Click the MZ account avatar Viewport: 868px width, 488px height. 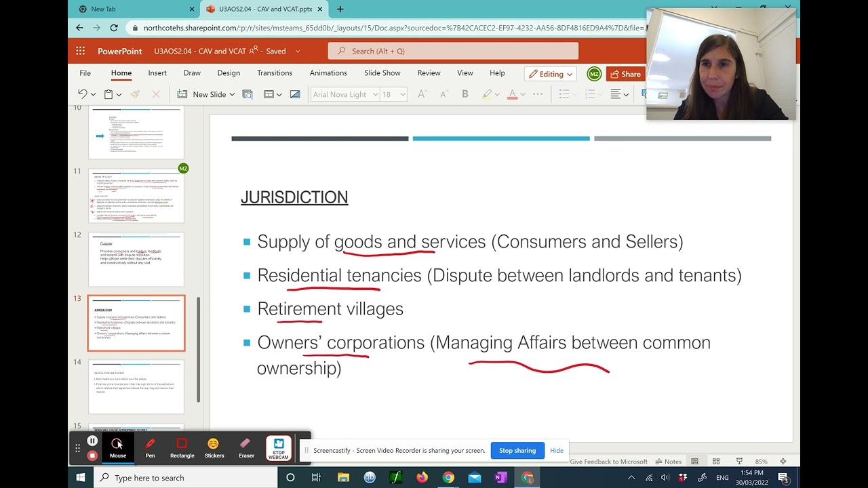594,74
